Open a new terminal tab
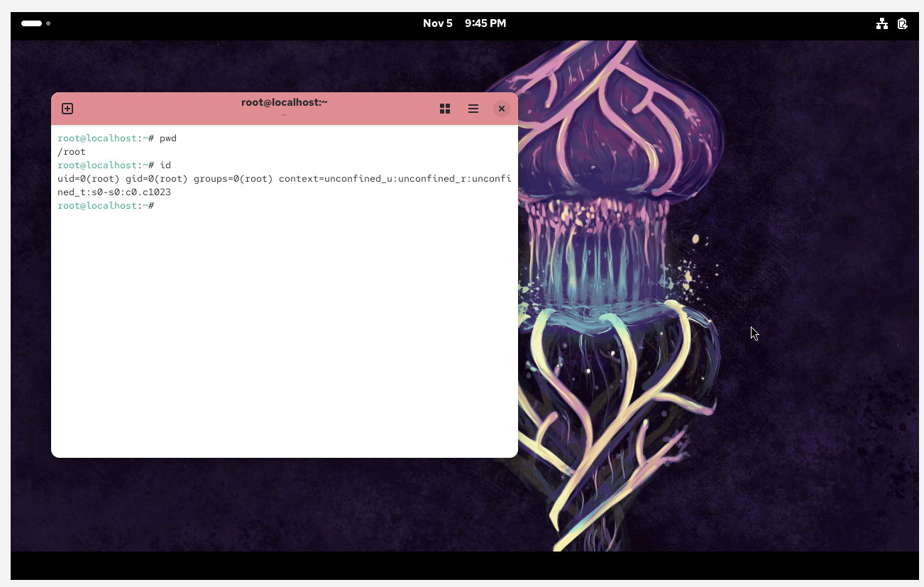The width and height of the screenshot is (924, 587). (67, 109)
